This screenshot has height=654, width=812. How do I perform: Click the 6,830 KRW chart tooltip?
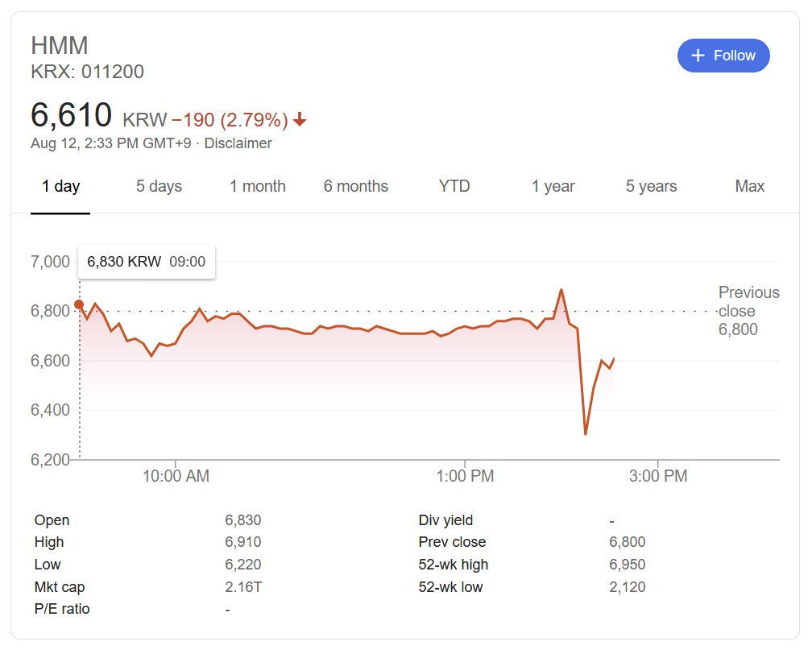coord(146,262)
